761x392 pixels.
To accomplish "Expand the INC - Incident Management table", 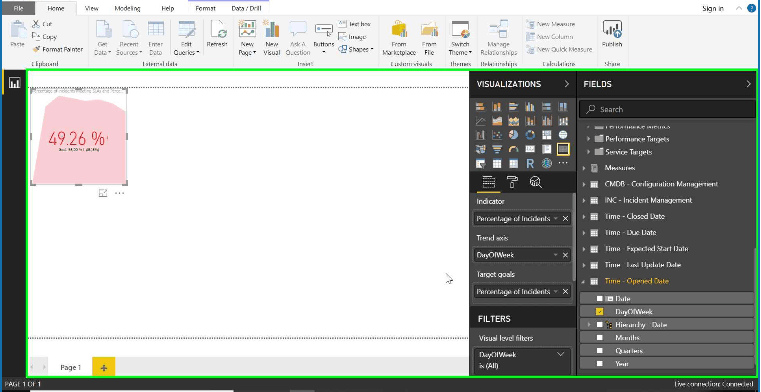I will coord(584,200).
